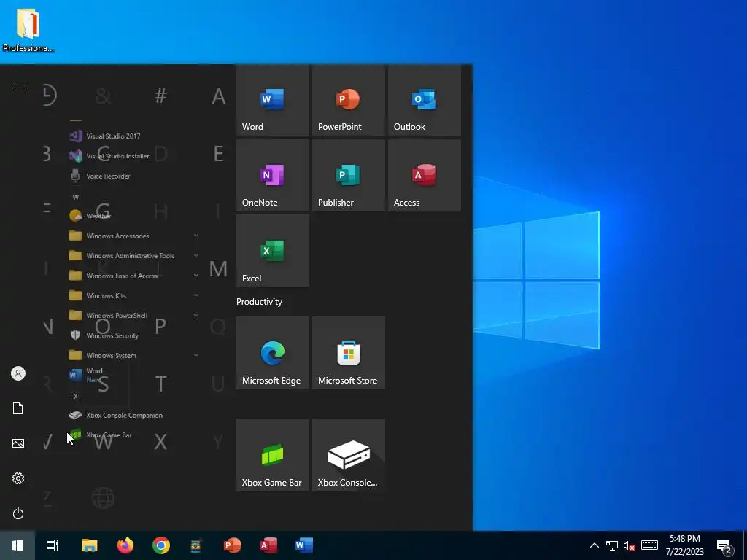Open the Access tile

[424, 175]
